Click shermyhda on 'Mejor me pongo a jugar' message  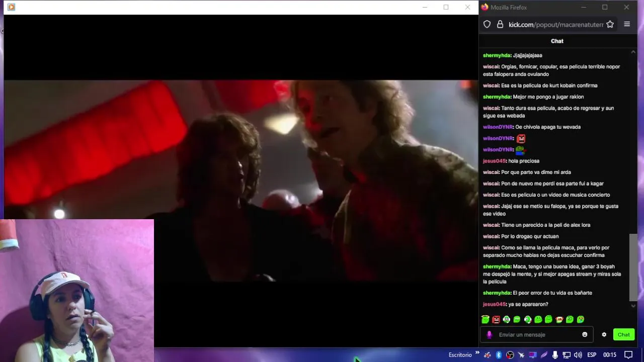click(x=497, y=97)
